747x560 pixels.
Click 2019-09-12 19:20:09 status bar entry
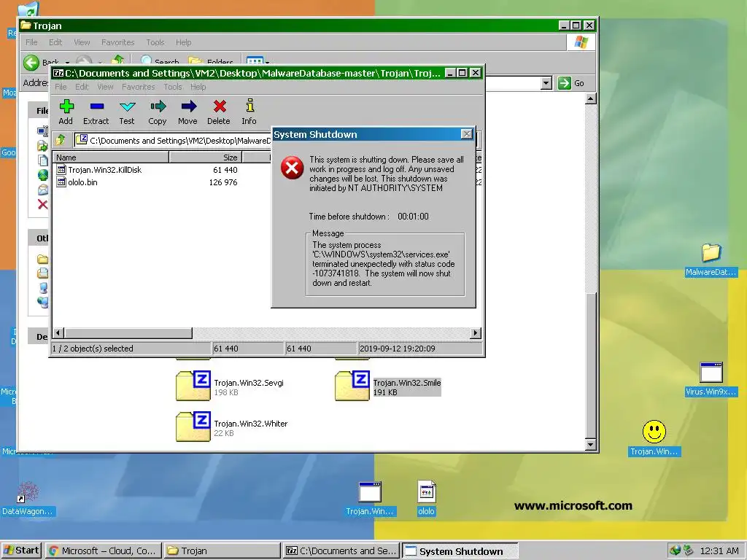pyautogui.click(x=419, y=349)
